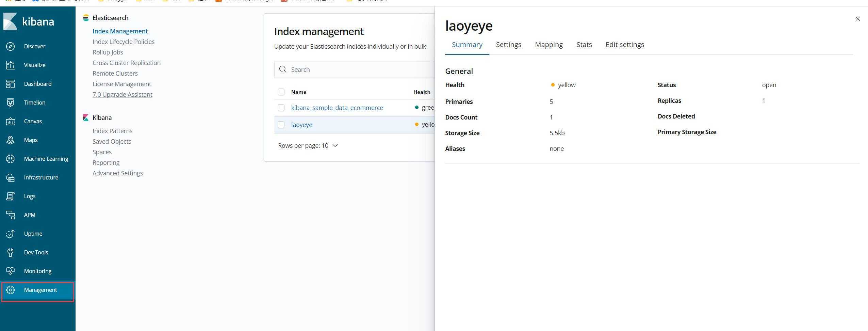Viewport: 868px width, 331px height.
Task: Check the kibana_sample_data_ecommerce row checkbox
Action: coord(281,108)
